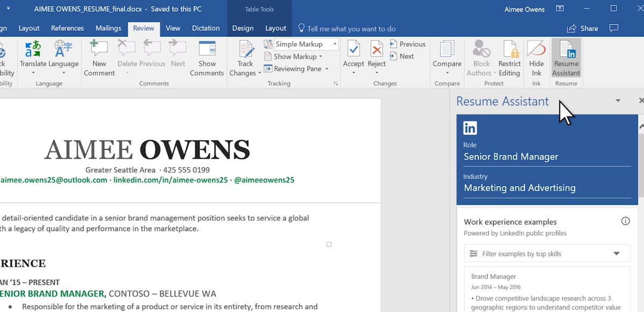Viewport: 644px width, 312px height.
Task: Toggle the Resume Assistant pane button
Action: coord(566,58)
